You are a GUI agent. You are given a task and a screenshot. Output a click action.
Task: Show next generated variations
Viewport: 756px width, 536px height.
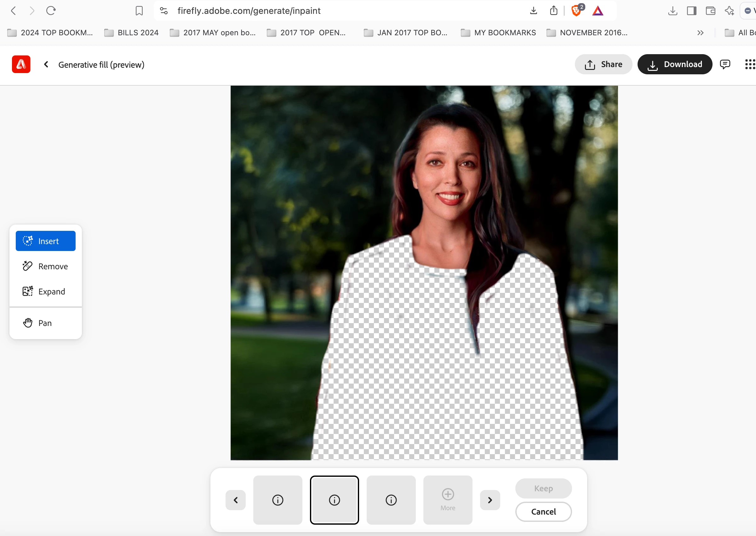[x=490, y=500]
